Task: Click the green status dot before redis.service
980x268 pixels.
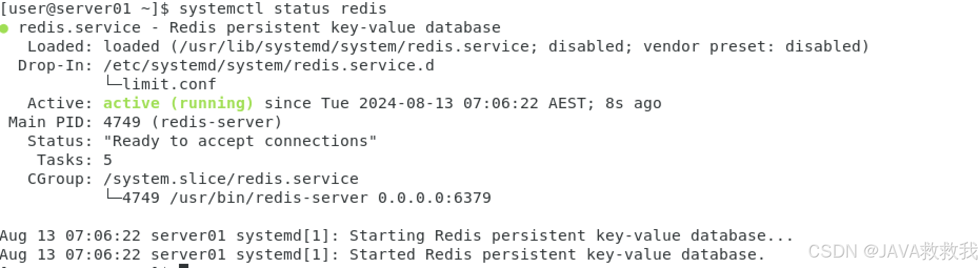Action: coord(4,28)
